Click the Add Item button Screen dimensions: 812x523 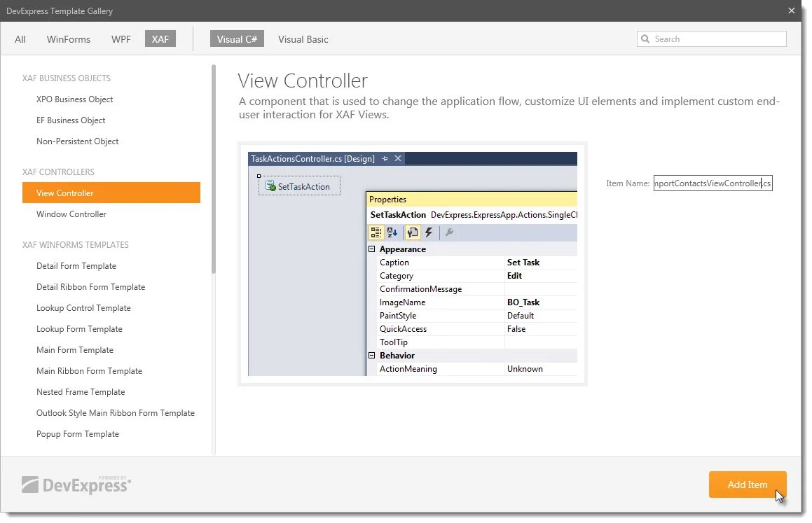point(748,484)
